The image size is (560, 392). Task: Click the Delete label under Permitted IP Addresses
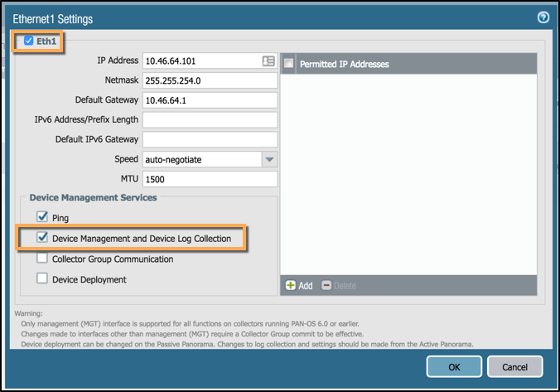click(x=345, y=286)
